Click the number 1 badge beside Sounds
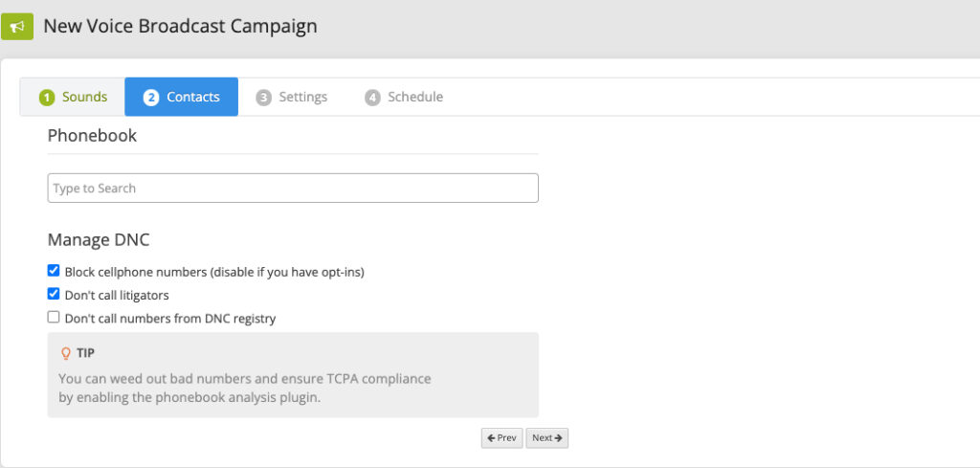 (x=47, y=98)
